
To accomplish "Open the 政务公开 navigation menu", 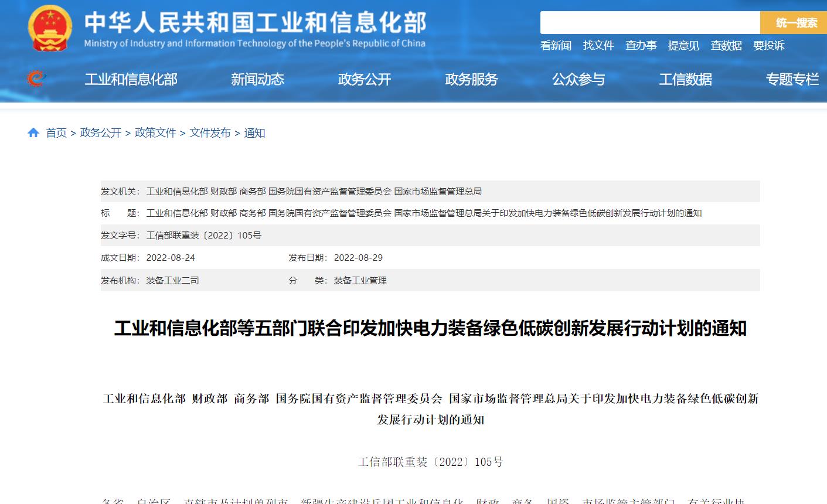I will (364, 80).
